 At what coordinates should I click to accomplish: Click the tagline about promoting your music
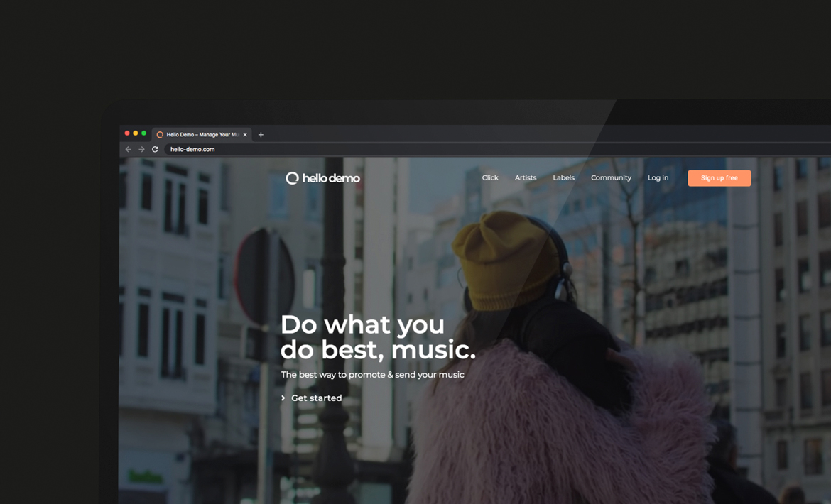click(x=373, y=375)
